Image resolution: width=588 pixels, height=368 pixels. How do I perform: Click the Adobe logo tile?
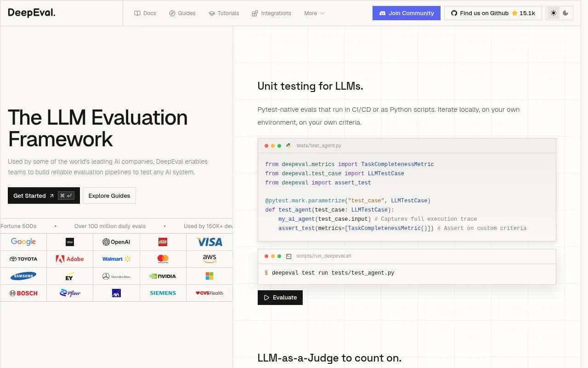tap(70, 259)
